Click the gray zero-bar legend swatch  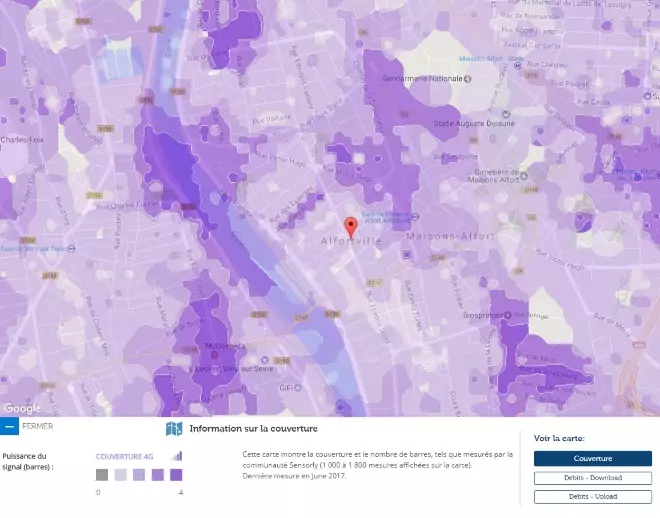102,475
